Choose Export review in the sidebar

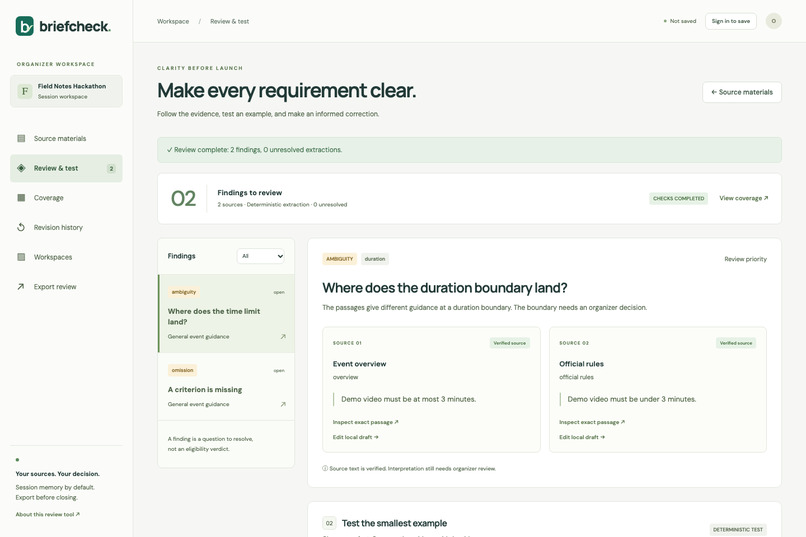tap(66, 287)
